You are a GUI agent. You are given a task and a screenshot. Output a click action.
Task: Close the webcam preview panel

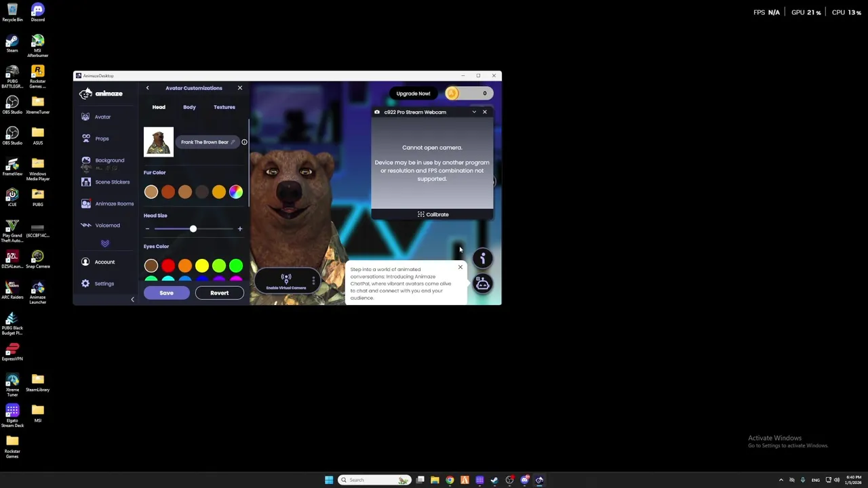pyautogui.click(x=484, y=112)
